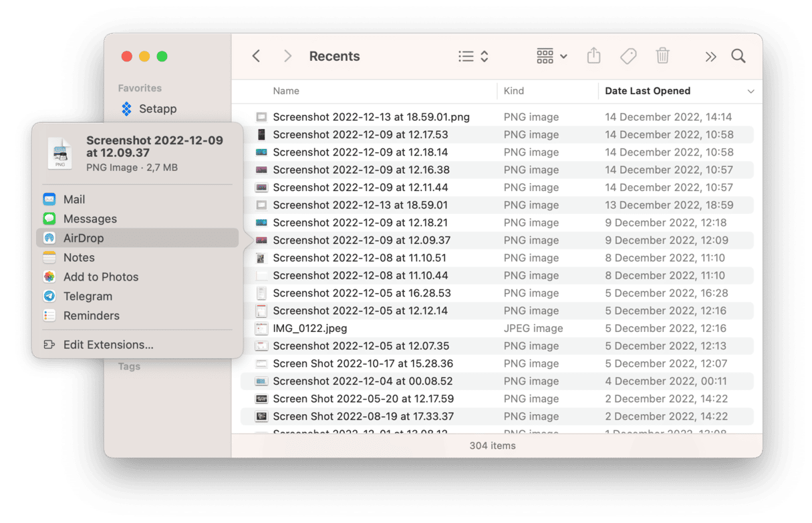Click the Share toolbar icon
812x523 pixels.
tap(593, 56)
